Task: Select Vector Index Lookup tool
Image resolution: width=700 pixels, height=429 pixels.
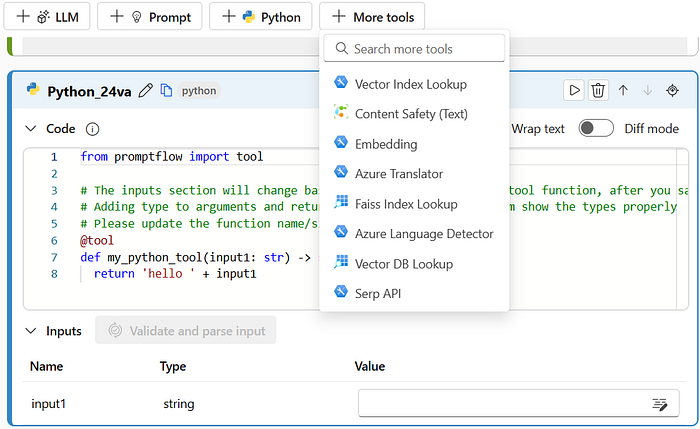Action: click(x=410, y=84)
